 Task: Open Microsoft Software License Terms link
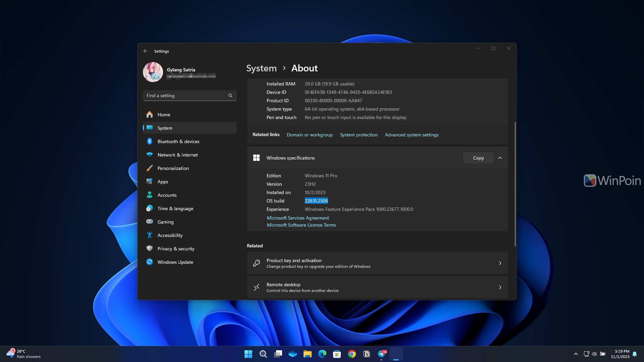pos(301,225)
